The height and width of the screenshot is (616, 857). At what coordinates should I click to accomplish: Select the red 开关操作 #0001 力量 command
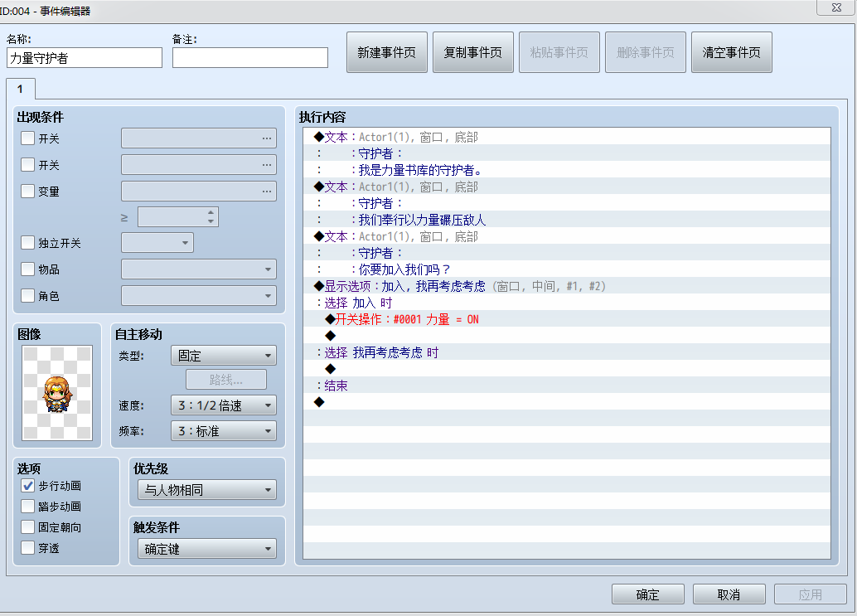point(567,319)
